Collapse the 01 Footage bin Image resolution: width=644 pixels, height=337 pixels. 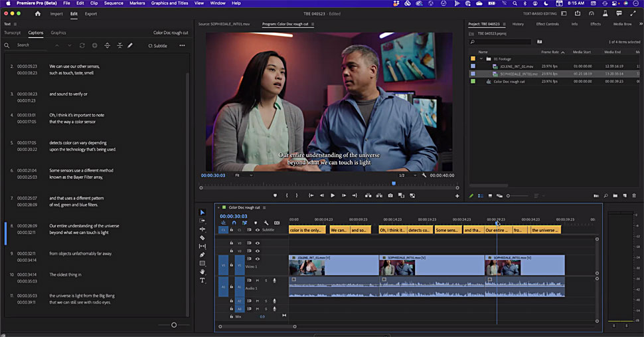(x=481, y=58)
